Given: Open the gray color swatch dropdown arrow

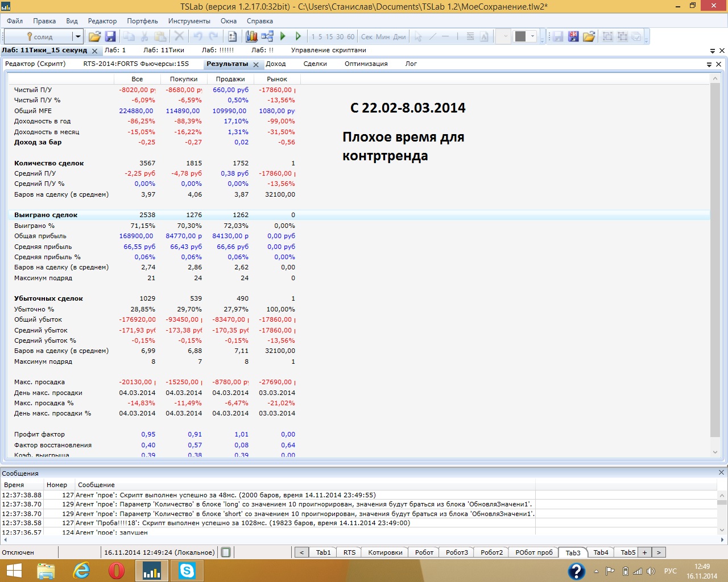Looking at the screenshot, I should point(533,36).
